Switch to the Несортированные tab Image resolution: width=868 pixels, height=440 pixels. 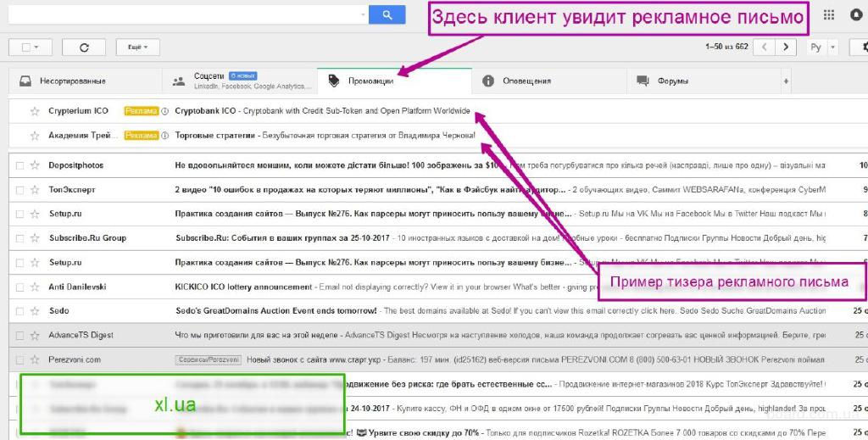pyautogui.click(x=86, y=81)
